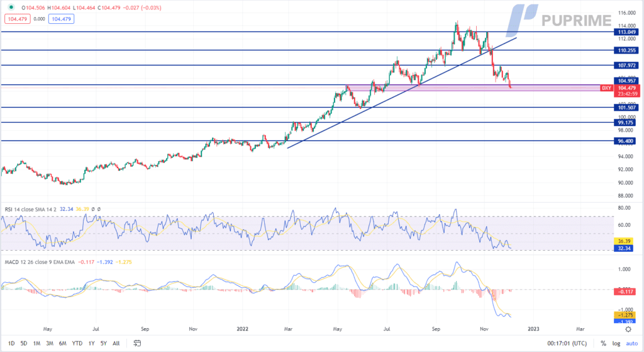
Task: Click the RSI 36.39 yellow value label
Action: point(624,241)
